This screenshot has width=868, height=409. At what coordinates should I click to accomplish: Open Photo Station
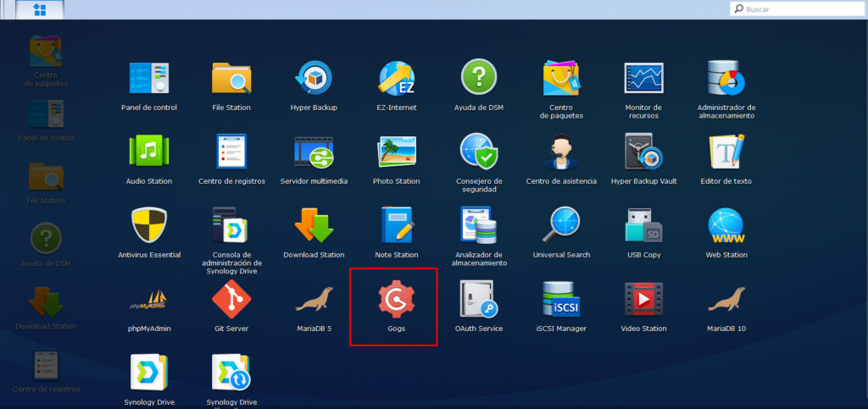pos(397,152)
